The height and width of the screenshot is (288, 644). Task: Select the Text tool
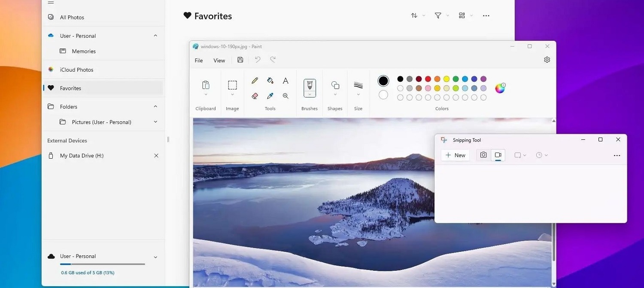pyautogui.click(x=286, y=80)
